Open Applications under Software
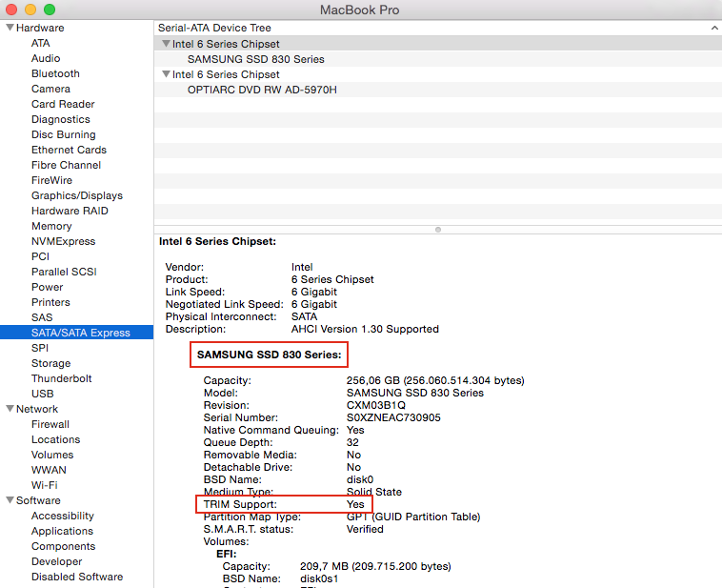The image size is (722, 588). [x=62, y=531]
